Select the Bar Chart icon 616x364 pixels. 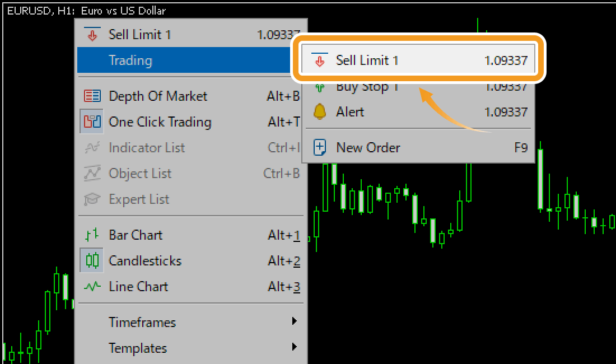tap(93, 235)
